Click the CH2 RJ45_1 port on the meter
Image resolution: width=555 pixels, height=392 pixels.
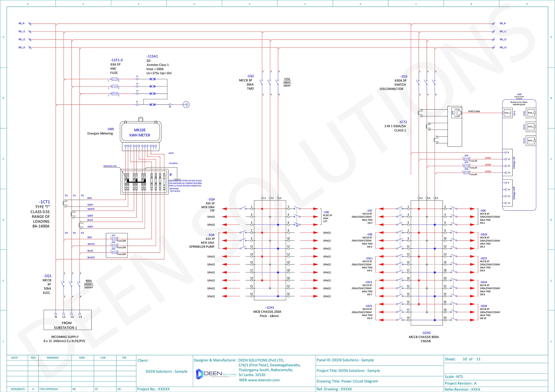click(531, 113)
